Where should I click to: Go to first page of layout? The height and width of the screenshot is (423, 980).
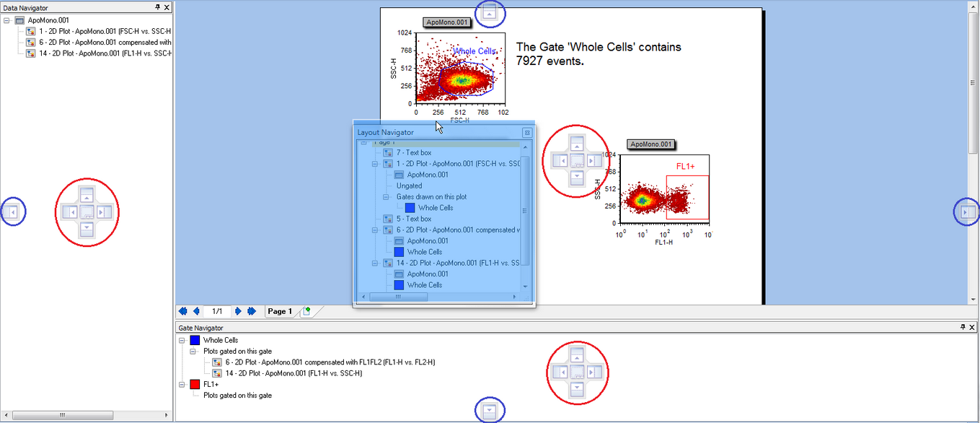point(183,311)
